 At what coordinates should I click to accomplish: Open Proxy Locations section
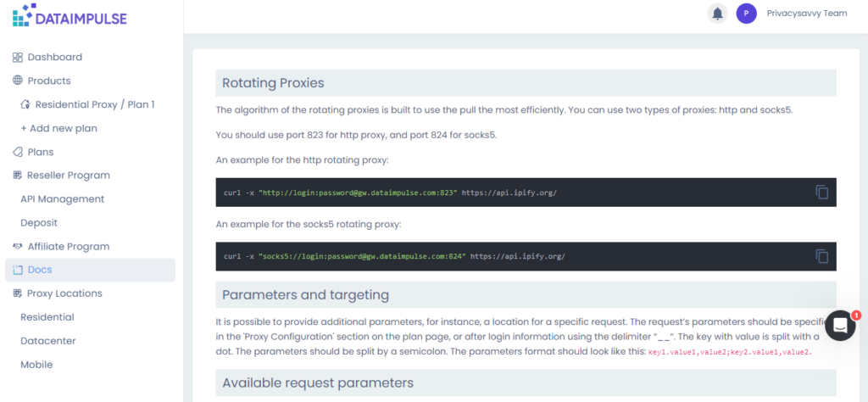pos(64,293)
